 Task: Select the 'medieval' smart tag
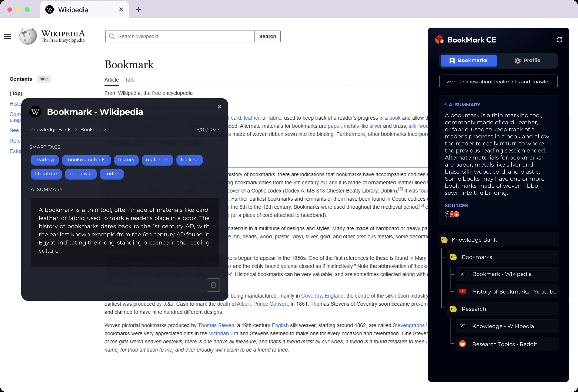tap(81, 174)
